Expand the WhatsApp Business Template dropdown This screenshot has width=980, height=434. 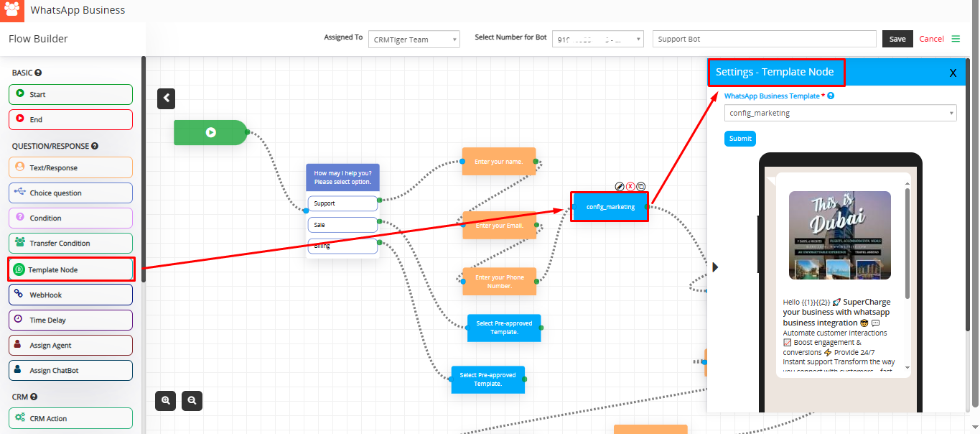tap(840, 113)
